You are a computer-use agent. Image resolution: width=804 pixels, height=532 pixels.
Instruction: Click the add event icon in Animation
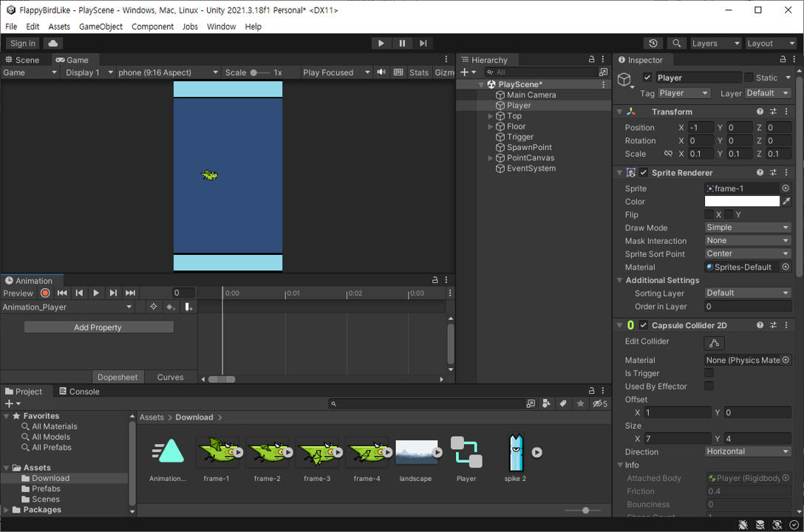pos(188,307)
